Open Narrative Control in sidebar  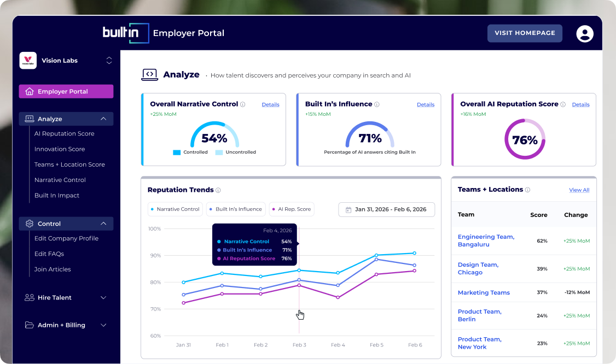tap(60, 180)
